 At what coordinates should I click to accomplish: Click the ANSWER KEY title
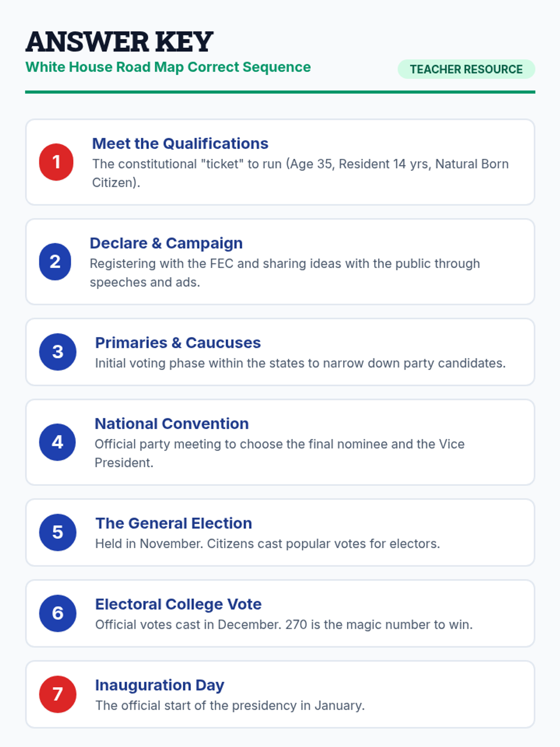(119, 42)
